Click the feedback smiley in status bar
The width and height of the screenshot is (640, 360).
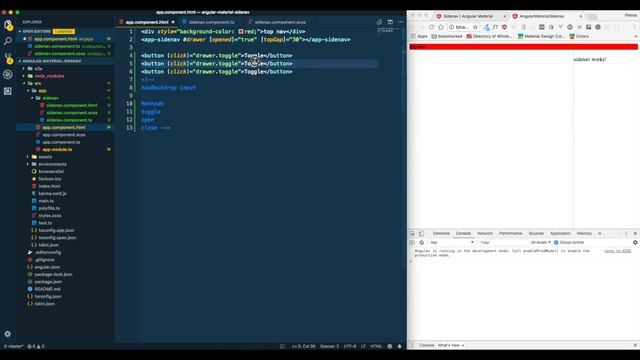(390, 346)
